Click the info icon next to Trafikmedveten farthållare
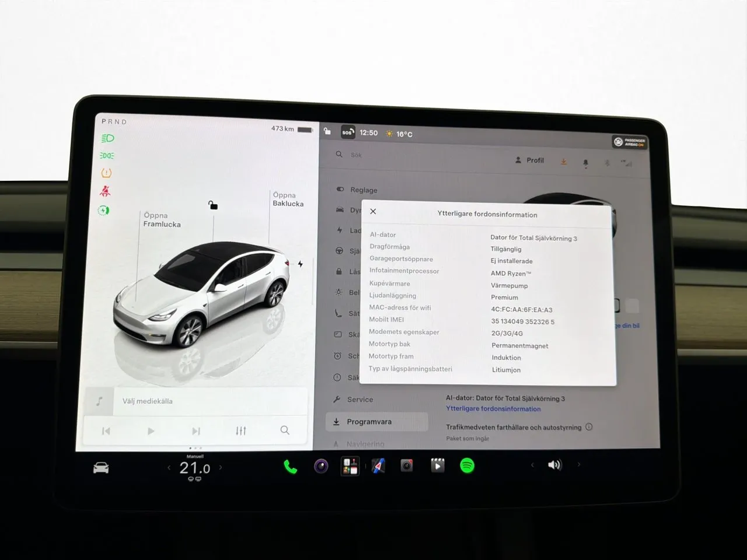Screen dimensions: 747x560 [589, 427]
